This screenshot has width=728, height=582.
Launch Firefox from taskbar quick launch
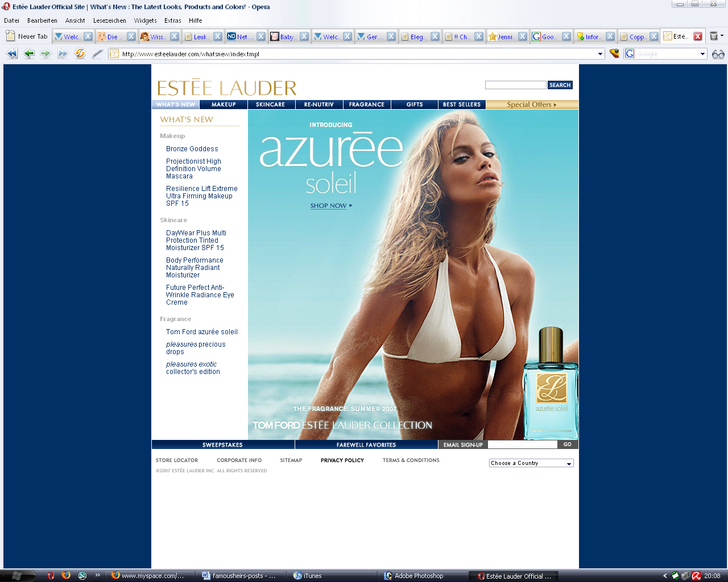pos(66,575)
